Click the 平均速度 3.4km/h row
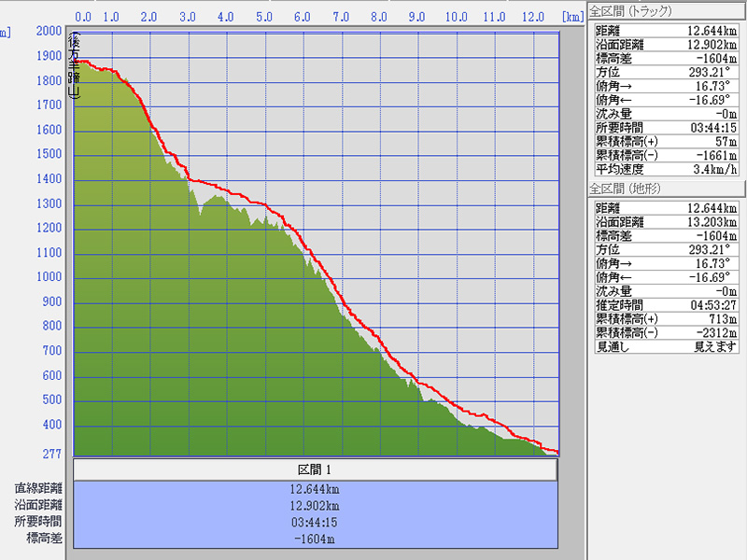 pos(667,169)
